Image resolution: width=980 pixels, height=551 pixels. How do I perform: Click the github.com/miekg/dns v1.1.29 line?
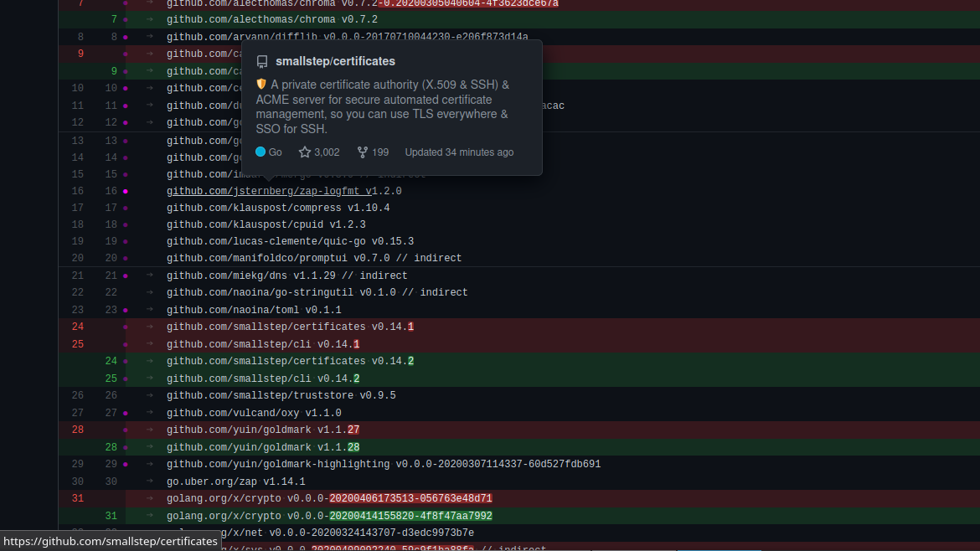286,275
